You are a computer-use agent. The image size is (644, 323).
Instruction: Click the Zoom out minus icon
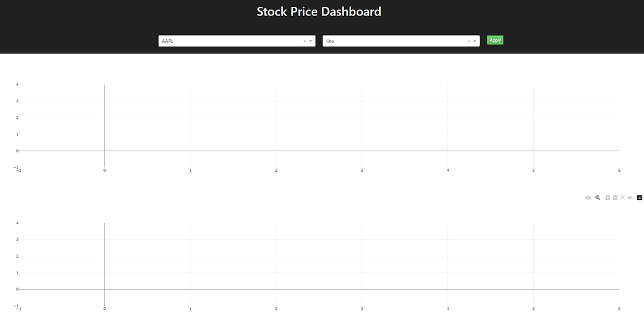[x=615, y=197]
